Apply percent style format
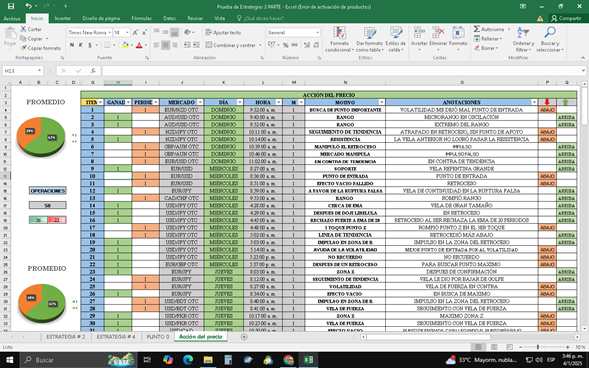The image size is (589, 368). pos(285,45)
